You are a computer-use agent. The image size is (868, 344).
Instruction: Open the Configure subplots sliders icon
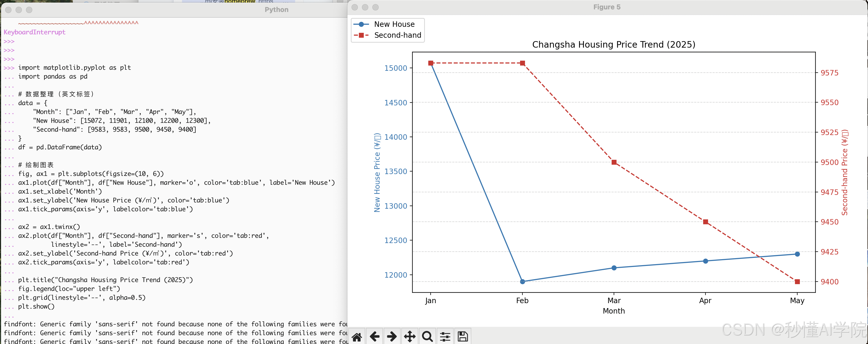coord(445,336)
